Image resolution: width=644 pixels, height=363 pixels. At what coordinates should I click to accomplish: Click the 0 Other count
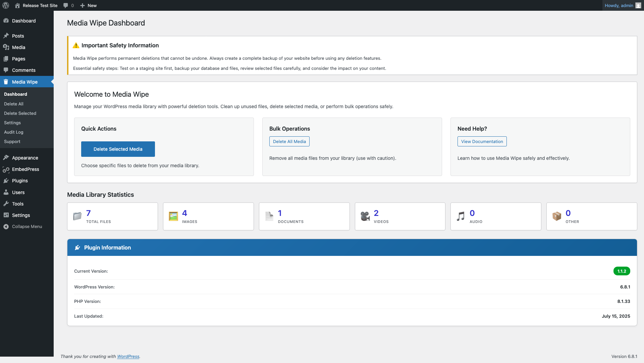point(568,213)
